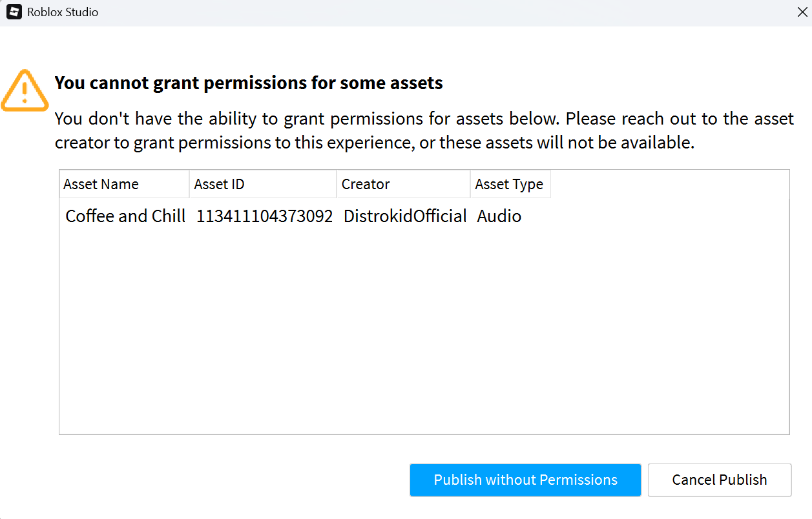Click Cancel Publish
Image resolution: width=812 pixels, height=519 pixels.
(719, 480)
